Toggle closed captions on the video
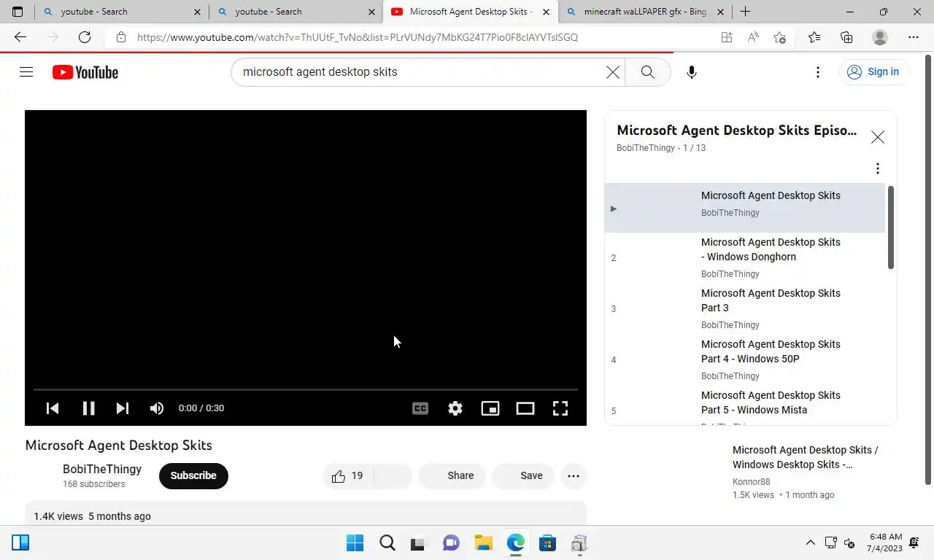934x560 pixels. 420,408
